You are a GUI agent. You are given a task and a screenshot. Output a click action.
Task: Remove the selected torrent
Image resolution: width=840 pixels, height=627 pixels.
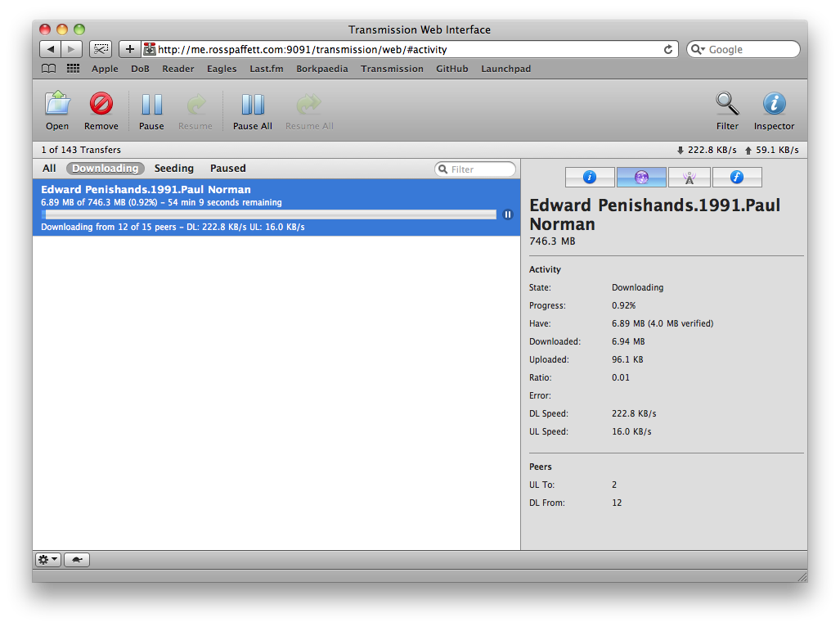pos(101,111)
